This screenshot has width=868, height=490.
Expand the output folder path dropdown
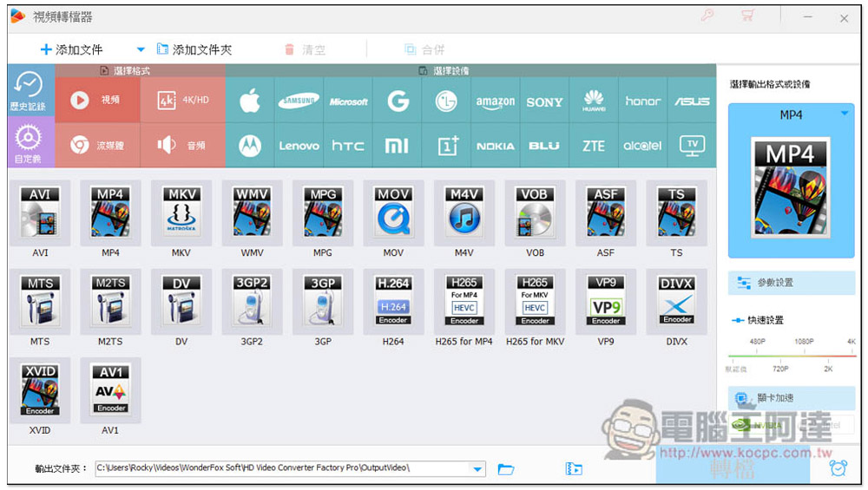coord(477,469)
